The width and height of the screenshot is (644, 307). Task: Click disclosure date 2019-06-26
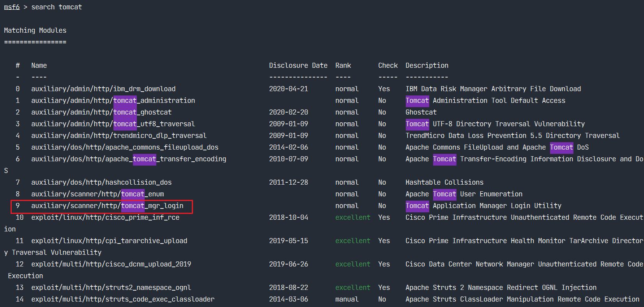pos(288,264)
